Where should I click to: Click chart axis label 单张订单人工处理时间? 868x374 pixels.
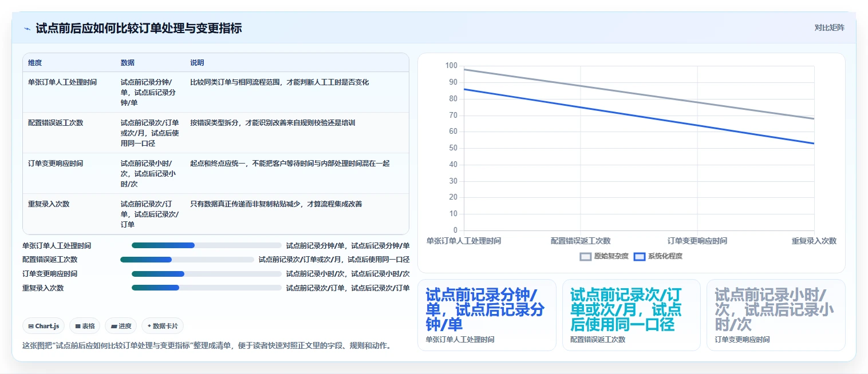point(464,241)
